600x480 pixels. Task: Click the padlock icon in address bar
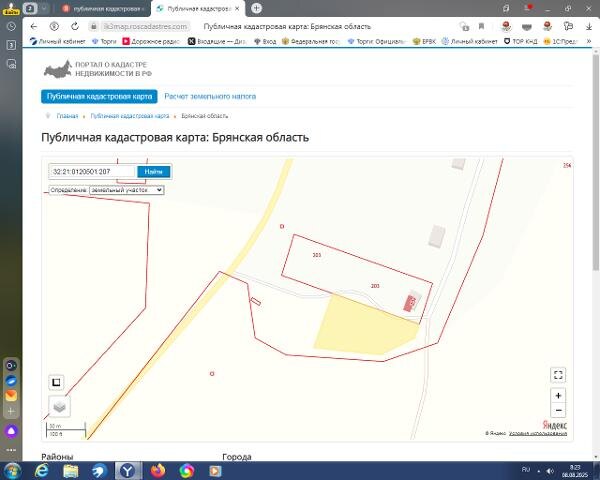point(93,26)
